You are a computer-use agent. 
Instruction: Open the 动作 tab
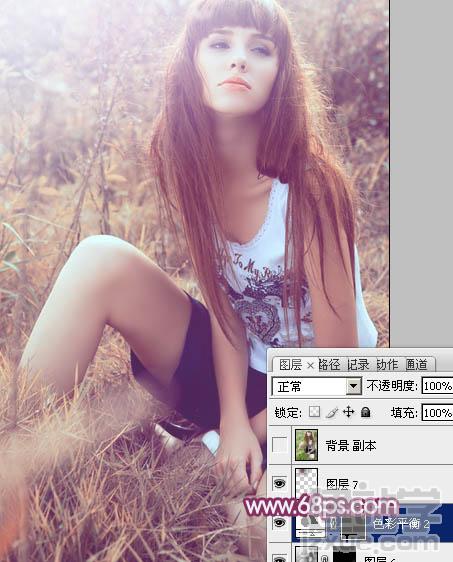[x=387, y=365]
